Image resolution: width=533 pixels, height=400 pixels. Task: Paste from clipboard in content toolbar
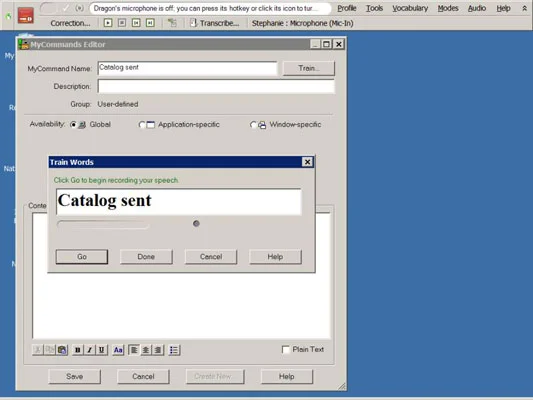point(62,350)
